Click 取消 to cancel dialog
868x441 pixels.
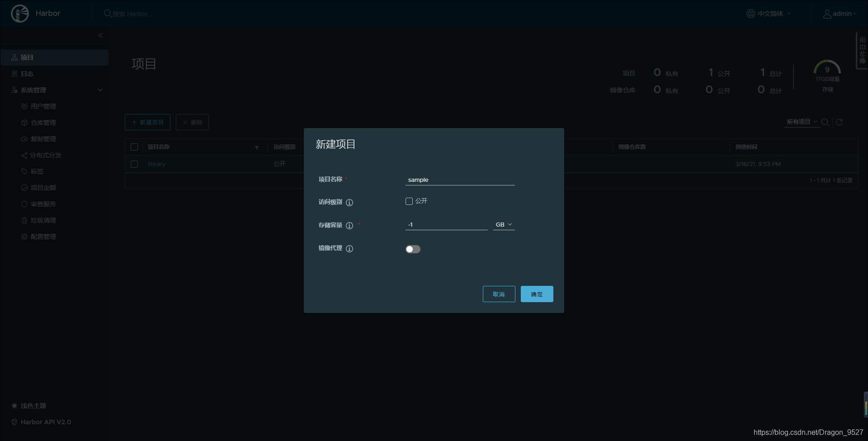[x=499, y=294]
